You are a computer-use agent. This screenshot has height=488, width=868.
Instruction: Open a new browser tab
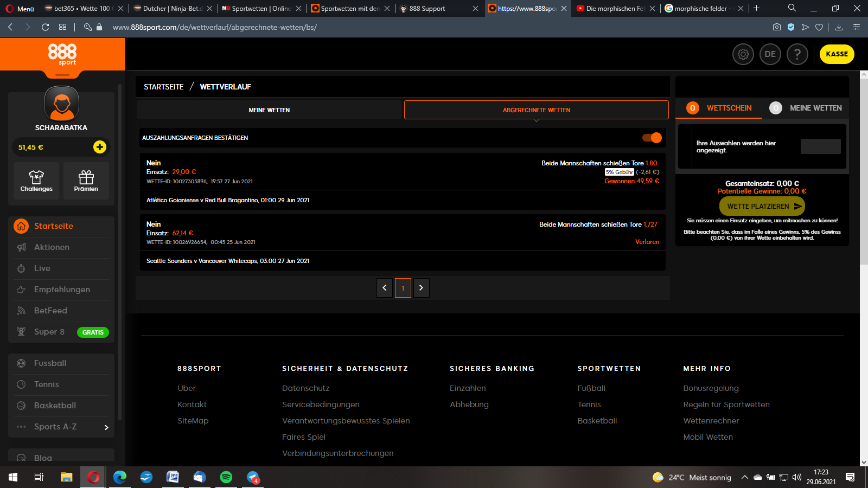tap(756, 8)
